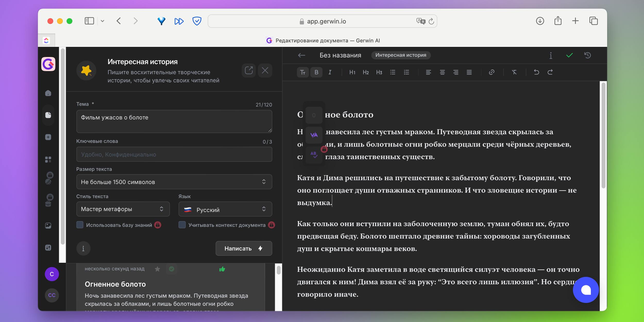The height and width of the screenshot is (322, 644).
Task: Clear text formatting
Action: point(514,72)
